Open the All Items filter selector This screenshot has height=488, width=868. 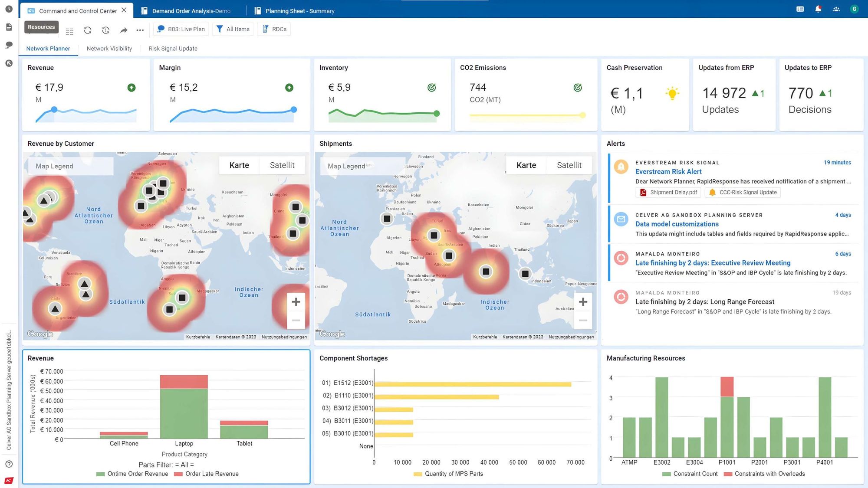pyautogui.click(x=233, y=29)
